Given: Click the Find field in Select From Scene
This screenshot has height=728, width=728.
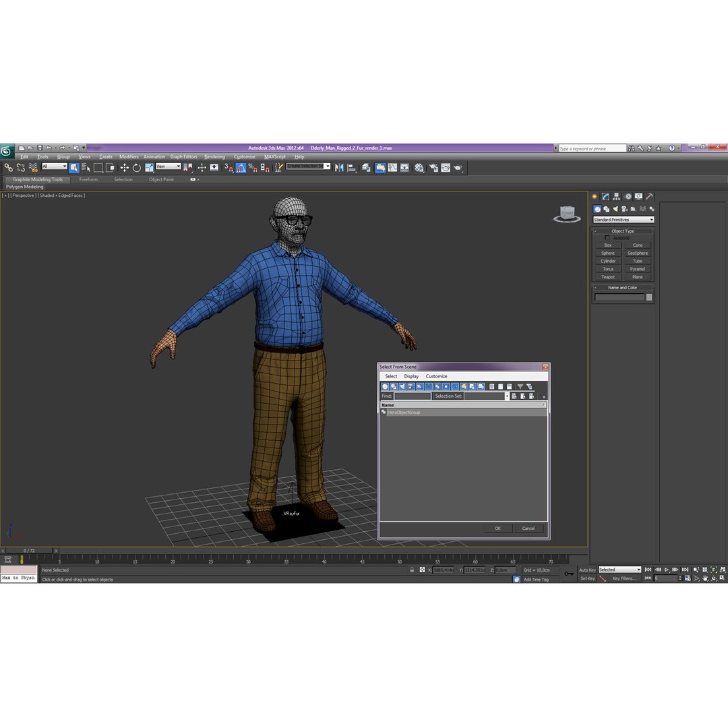Looking at the screenshot, I should tap(413, 396).
